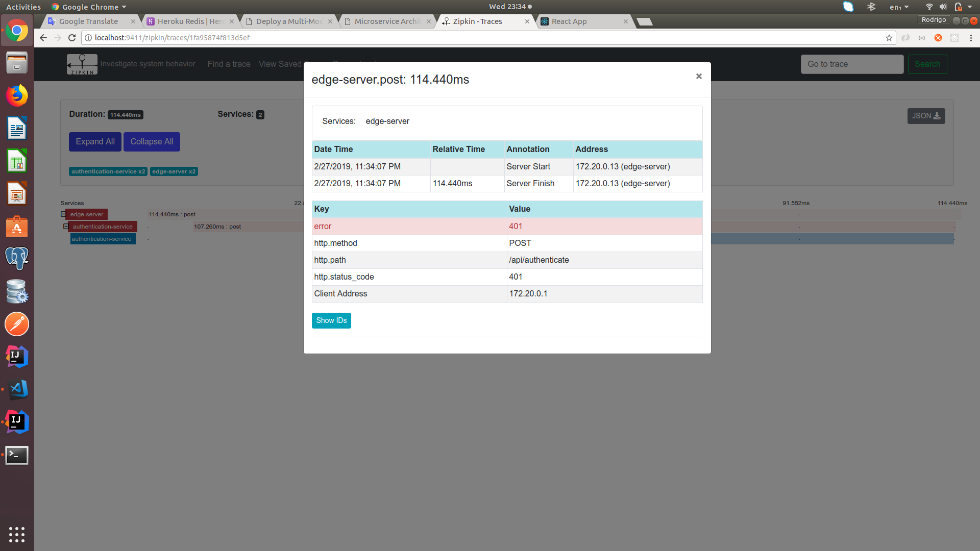The width and height of the screenshot is (980, 551).
Task: Click Find a trace menu link
Action: [229, 64]
